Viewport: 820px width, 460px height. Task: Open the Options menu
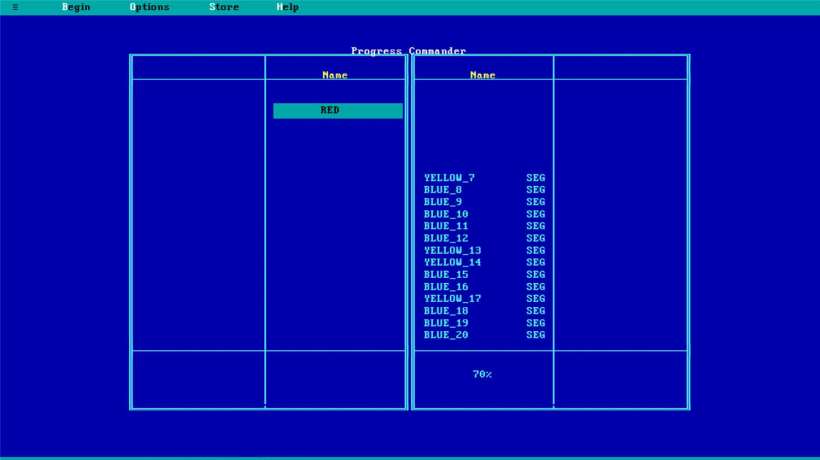point(149,7)
